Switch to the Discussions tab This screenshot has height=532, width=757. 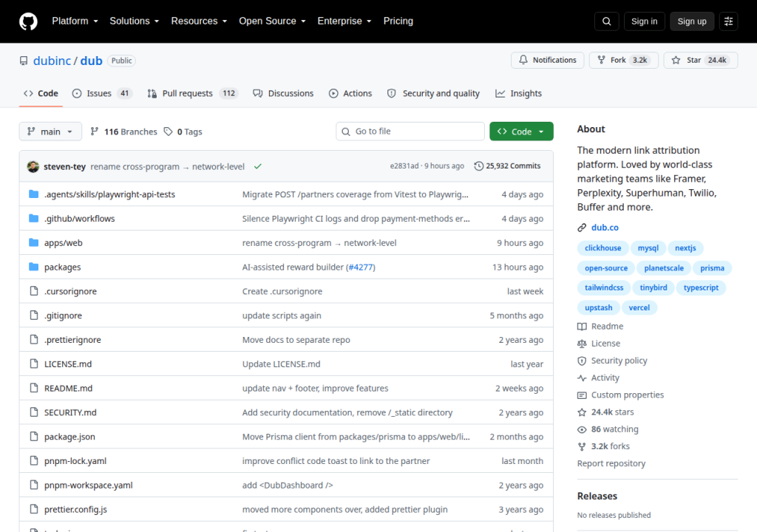(x=283, y=93)
